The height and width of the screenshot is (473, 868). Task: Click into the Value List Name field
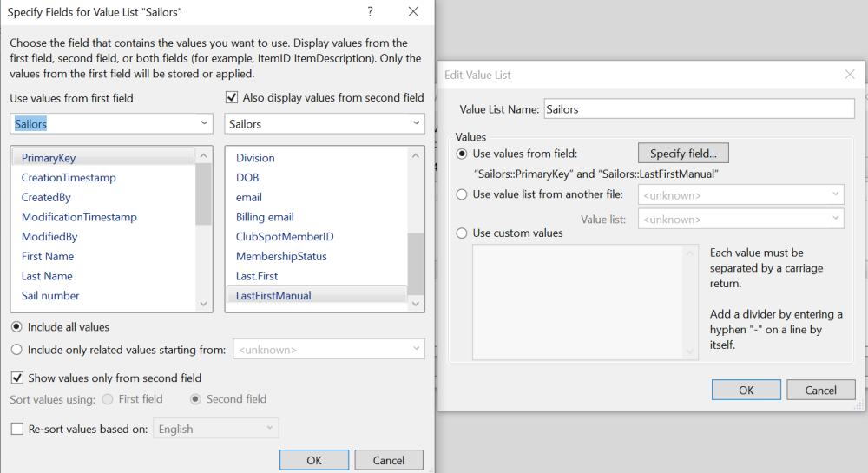click(x=698, y=109)
